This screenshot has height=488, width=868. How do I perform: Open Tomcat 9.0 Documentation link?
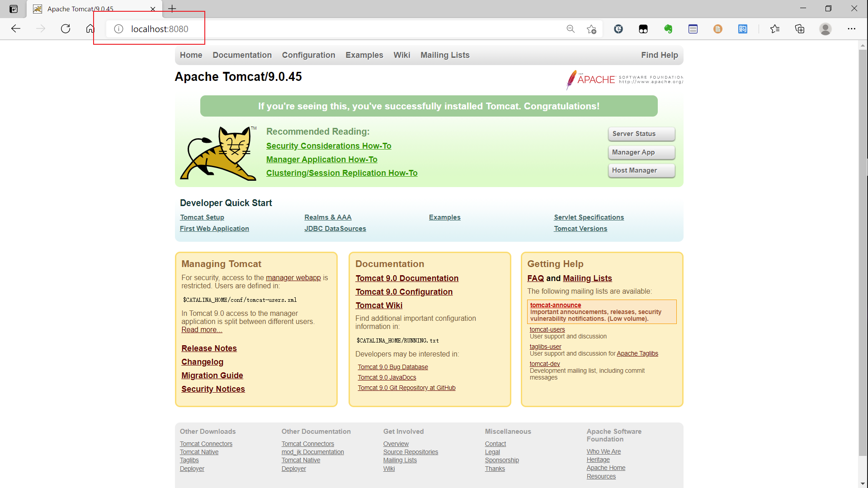(407, 278)
